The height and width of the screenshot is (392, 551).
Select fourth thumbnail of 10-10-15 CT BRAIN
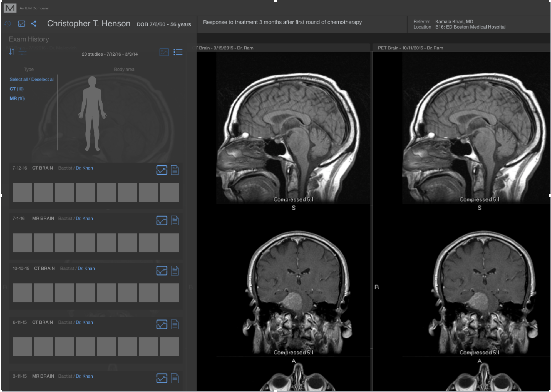tap(85, 293)
